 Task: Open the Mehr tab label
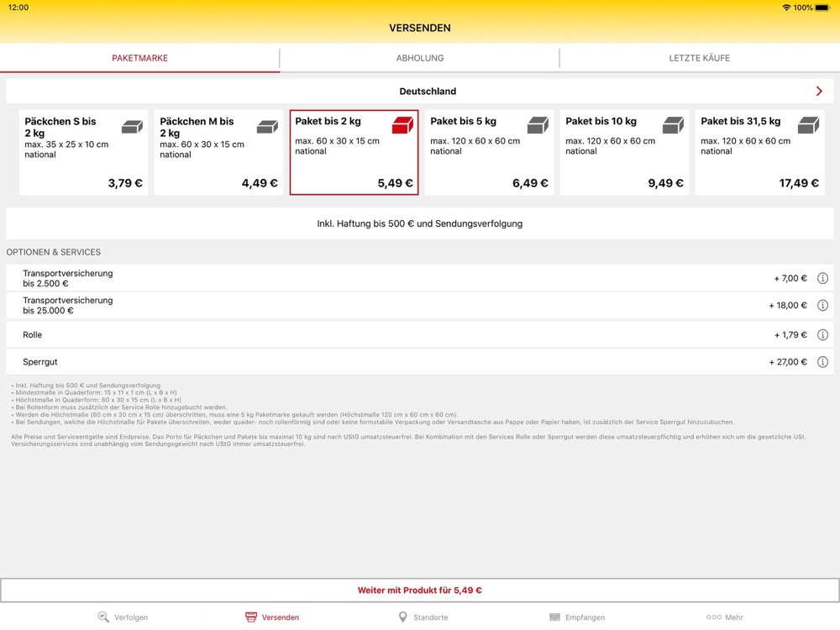pos(734,617)
